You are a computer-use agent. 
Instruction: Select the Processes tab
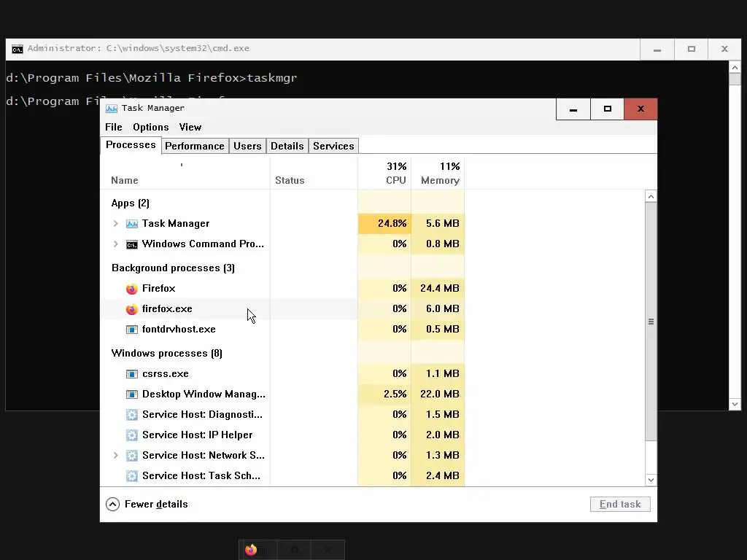click(x=131, y=145)
